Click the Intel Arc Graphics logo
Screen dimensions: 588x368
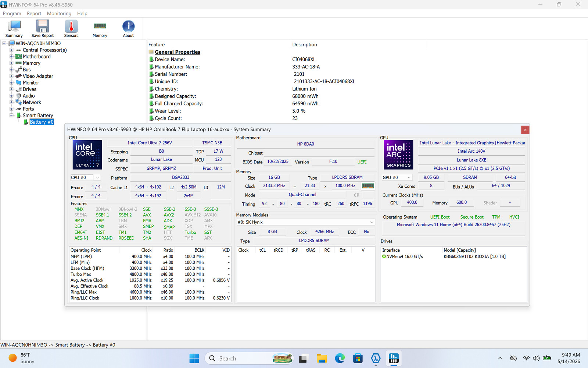(398, 155)
